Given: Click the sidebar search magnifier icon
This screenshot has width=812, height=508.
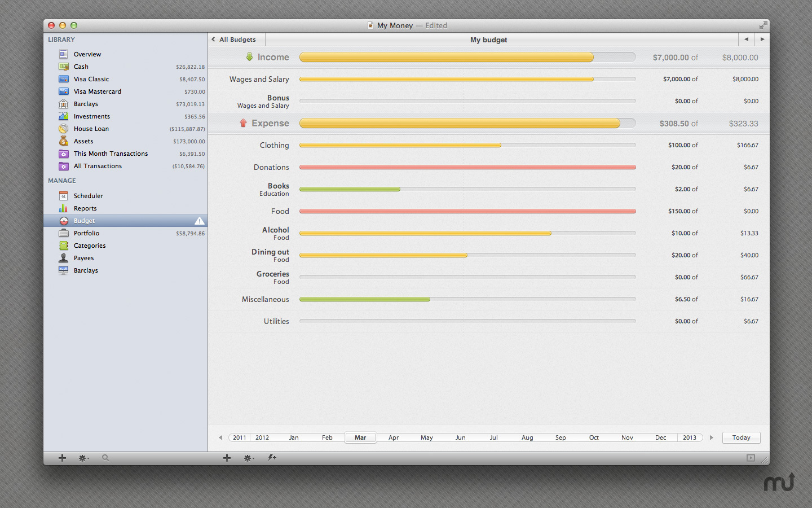Looking at the screenshot, I should 105,458.
